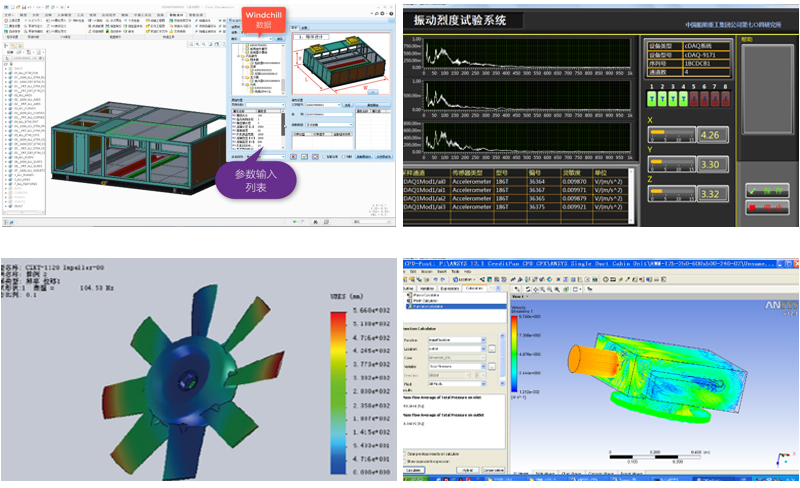Click the undo arrow in CFD-Post toolbar
Image resolution: width=800 pixels, height=488 pixels.
tap(436, 280)
